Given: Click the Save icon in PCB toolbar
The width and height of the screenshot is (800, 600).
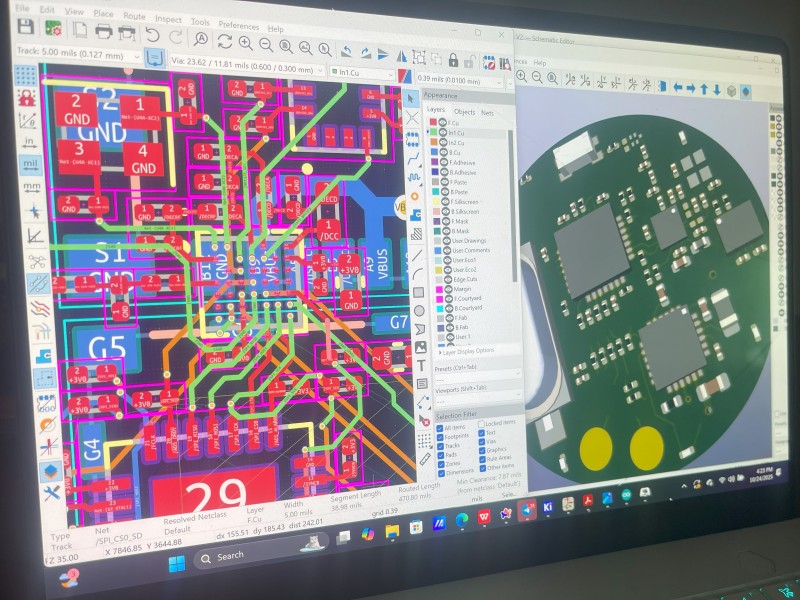Looking at the screenshot, I should pyautogui.click(x=26, y=27).
